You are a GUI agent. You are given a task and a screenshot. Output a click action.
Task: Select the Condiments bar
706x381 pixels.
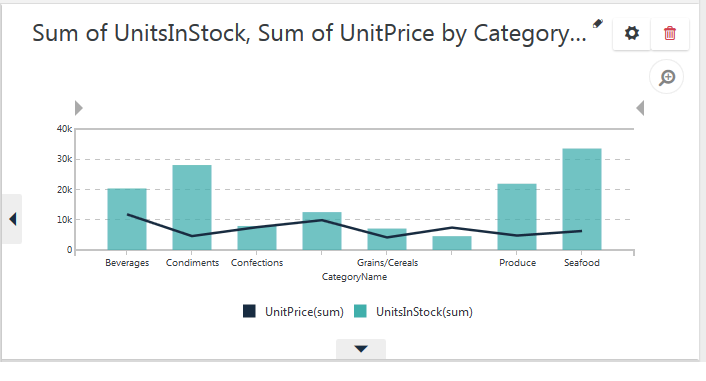point(192,207)
